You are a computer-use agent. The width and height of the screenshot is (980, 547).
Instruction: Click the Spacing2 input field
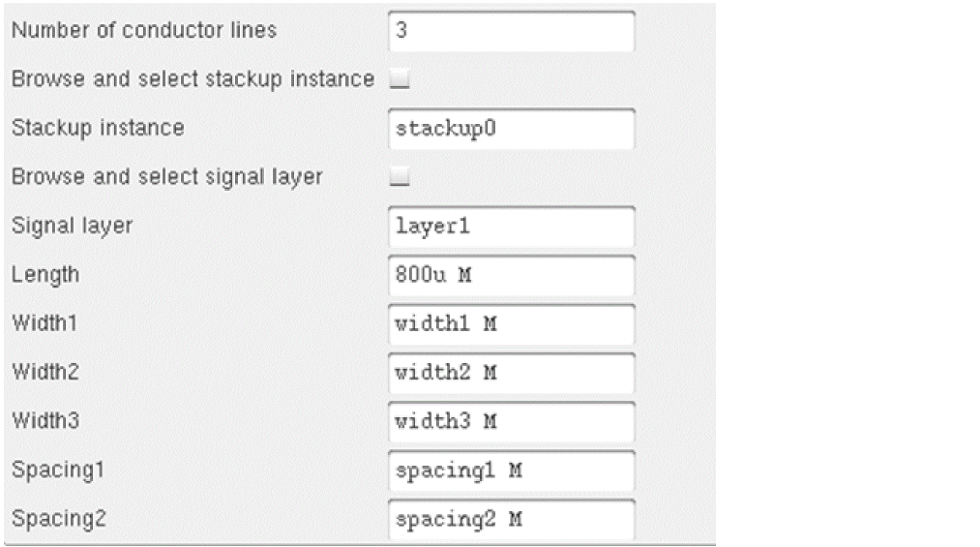[x=511, y=519]
